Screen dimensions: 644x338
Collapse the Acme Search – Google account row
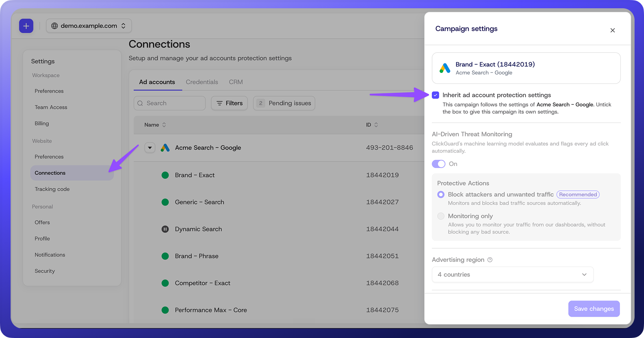point(150,148)
